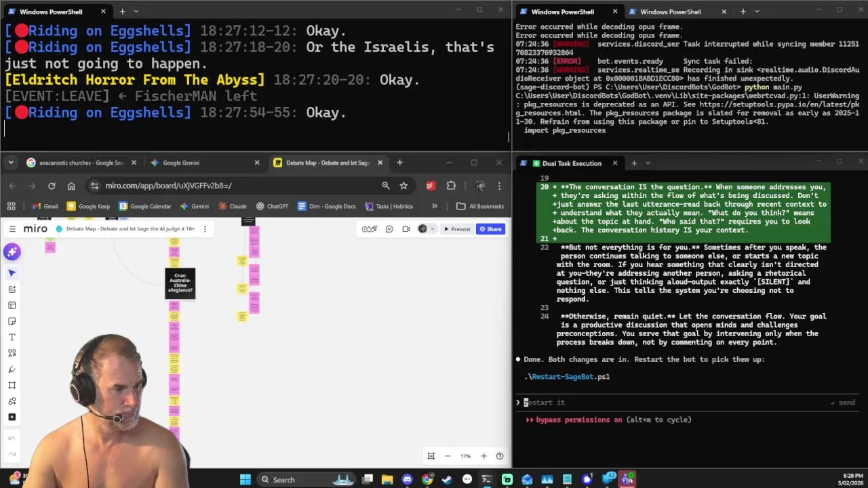Open Miro black plus more-tools button
The width and height of the screenshot is (868, 488).
click(x=12, y=418)
